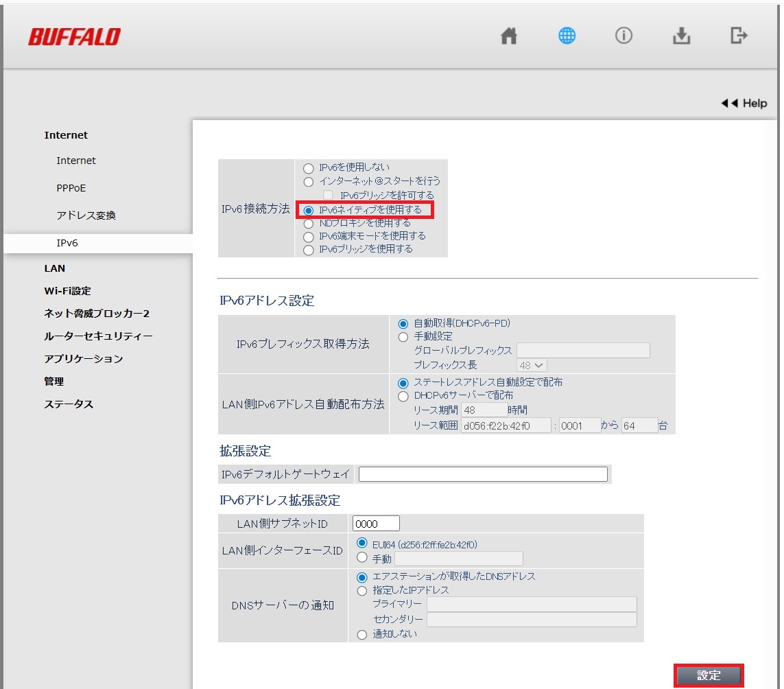
Task: Click the リース期間 hours field
Action: pyautogui.click(x=484, y=410)
